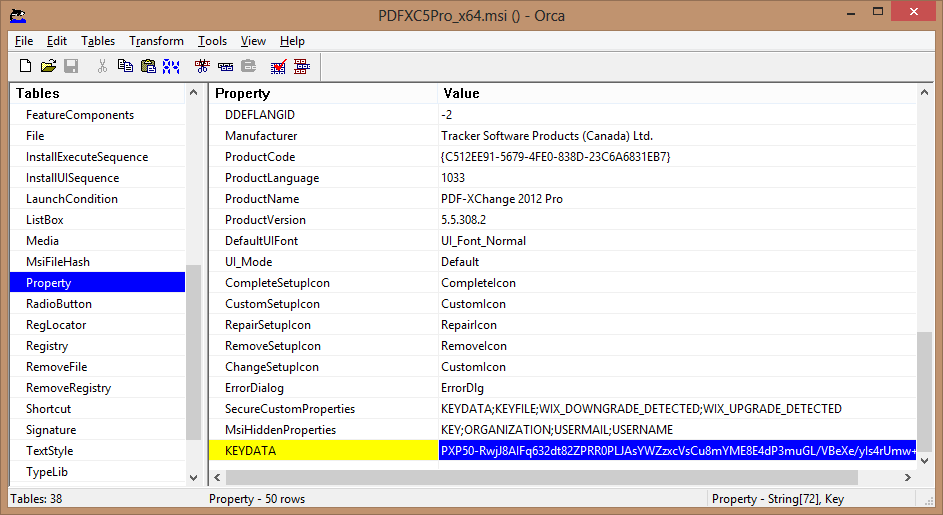Select the RemoveRegistry table

click(97, 388)
